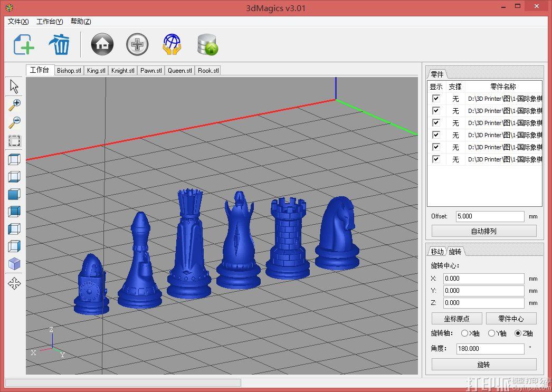Click the Offset value field
Image resolution: width=552 pixels, height=392 pixels.
[490, 216]
